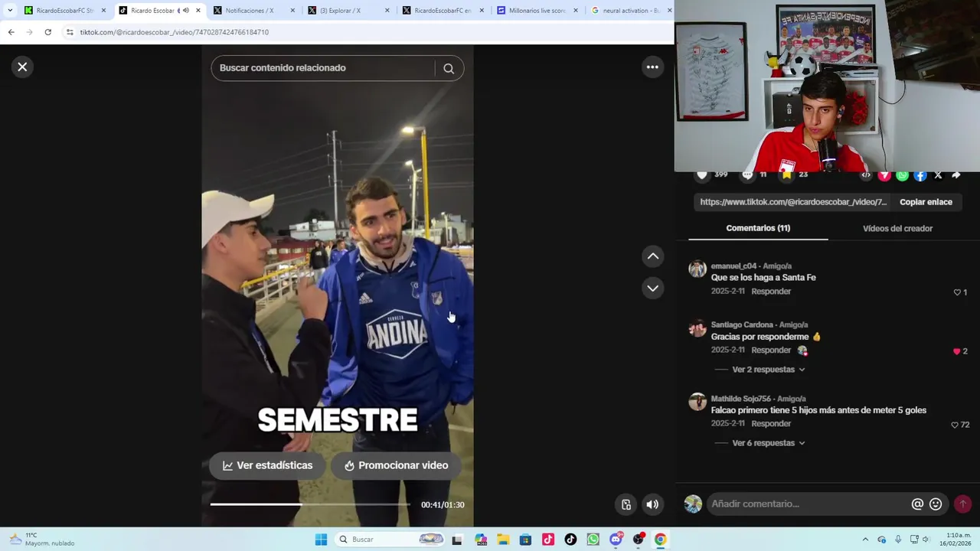Like the comment 'Que se los haga a Santa Fe'
Image resolution: width=980 pixels, height=551 pixels.
(957, 292)
